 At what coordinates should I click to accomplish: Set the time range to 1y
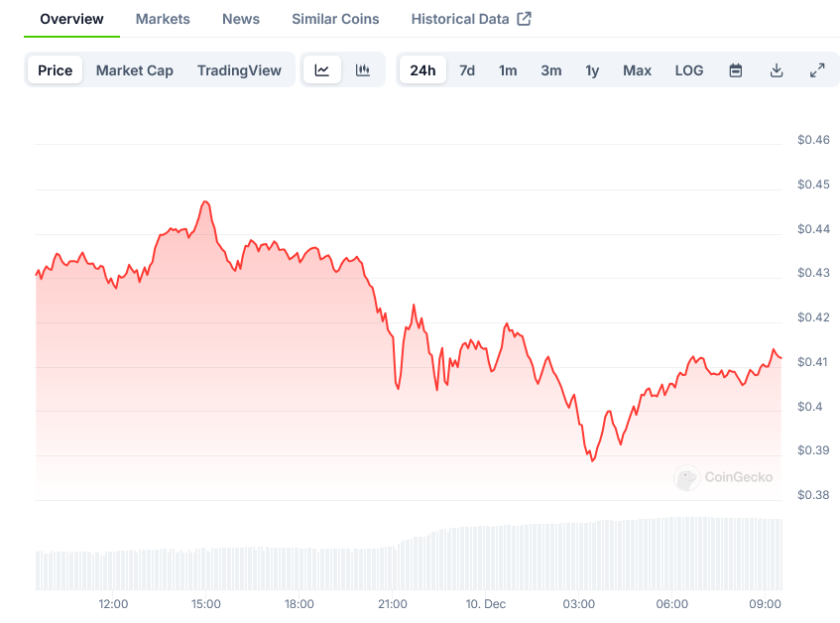592,70
